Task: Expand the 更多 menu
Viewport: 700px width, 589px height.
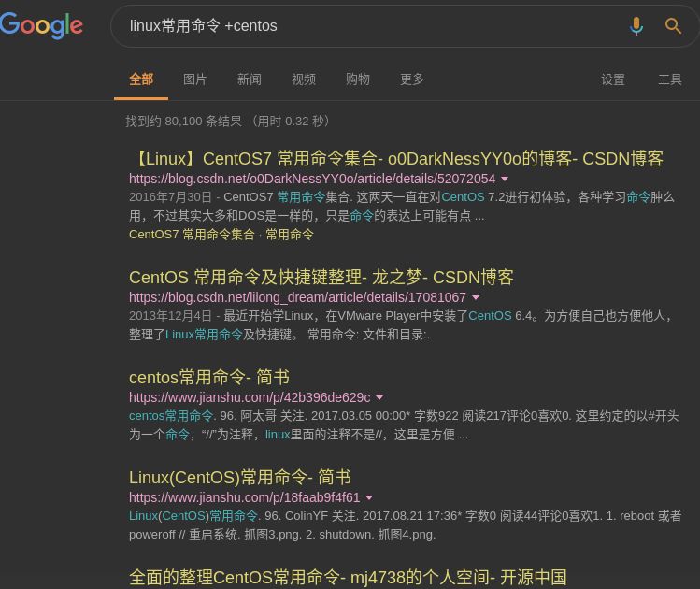Action: (411, 79)
